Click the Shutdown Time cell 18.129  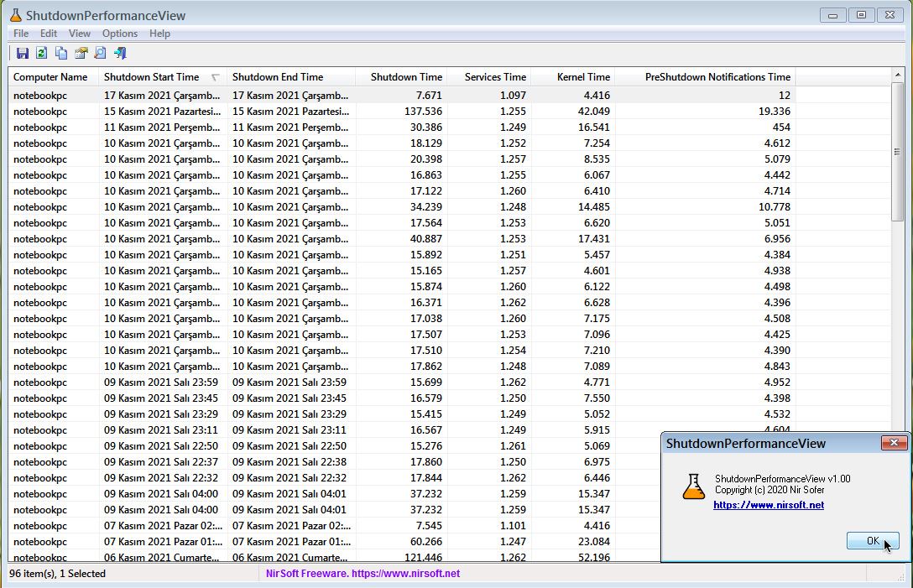pyautogui.click(x=426, y=143)
